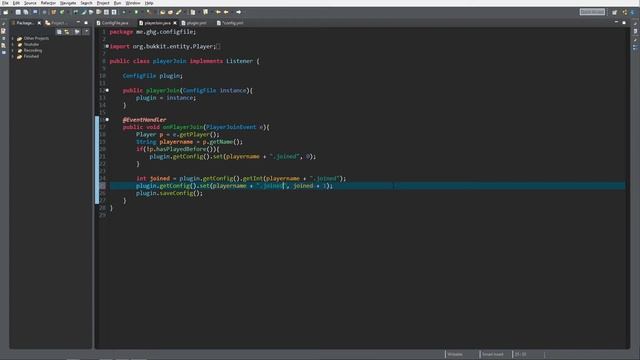Click the green Run toolbar button
The height and width of the screenshot is (360, 640).
tap(136, 12)
